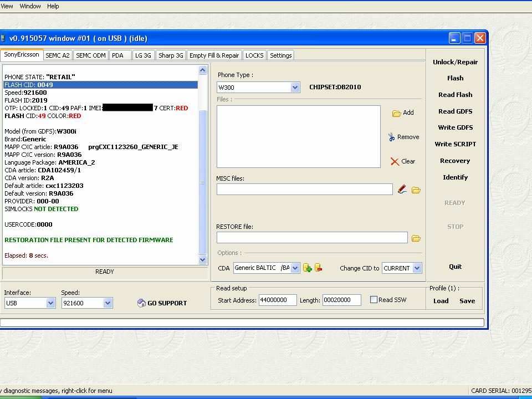Click the Elapsed: 8 secs. log line

coord(27,255)
